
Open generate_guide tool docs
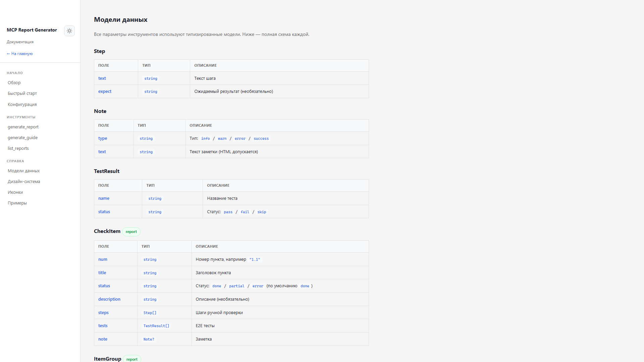[x=22, y=138]
